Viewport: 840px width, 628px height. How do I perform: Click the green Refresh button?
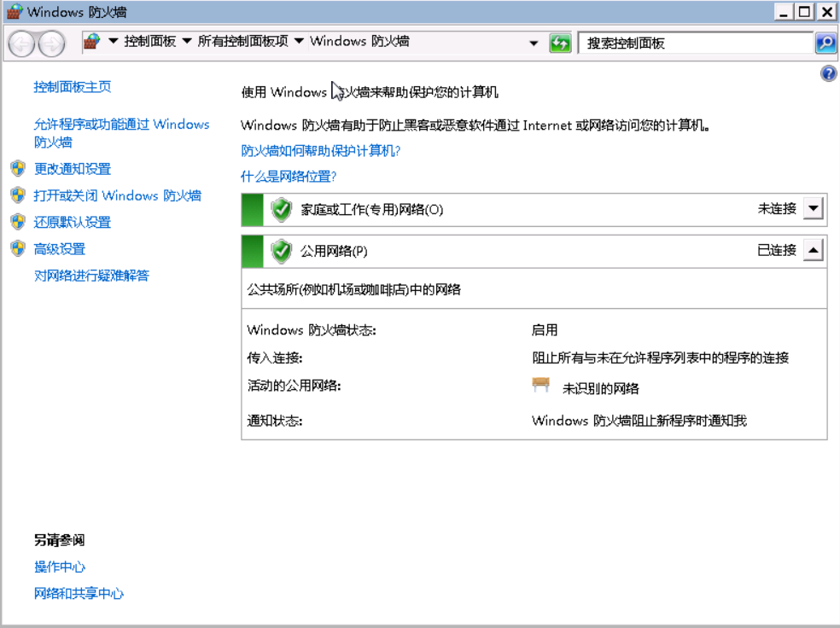point(560,43)
